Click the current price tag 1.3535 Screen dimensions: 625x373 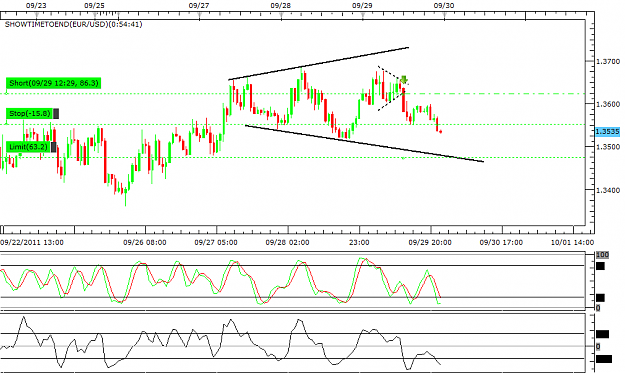tap(607, 132)
